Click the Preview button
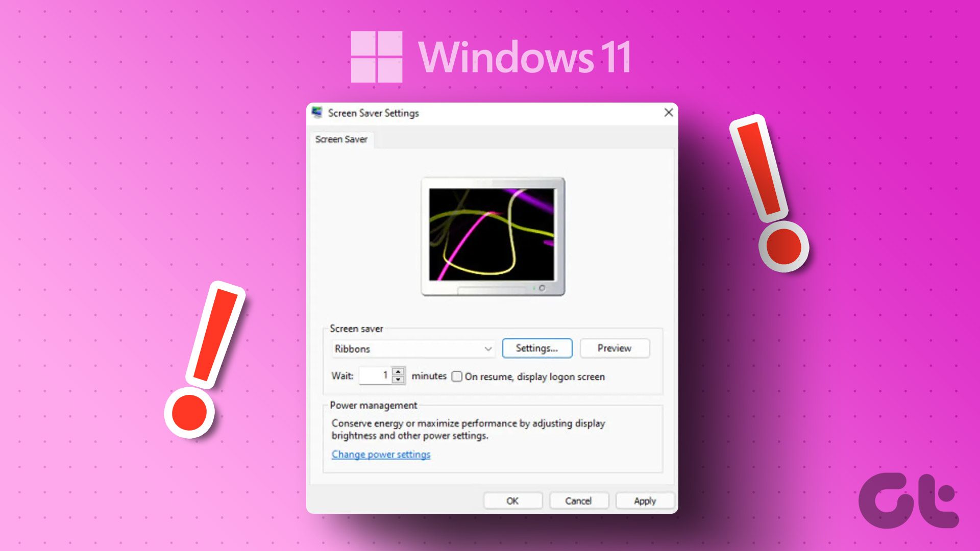Viewport: 980px width, 551px height. click(x=615, y=348)
